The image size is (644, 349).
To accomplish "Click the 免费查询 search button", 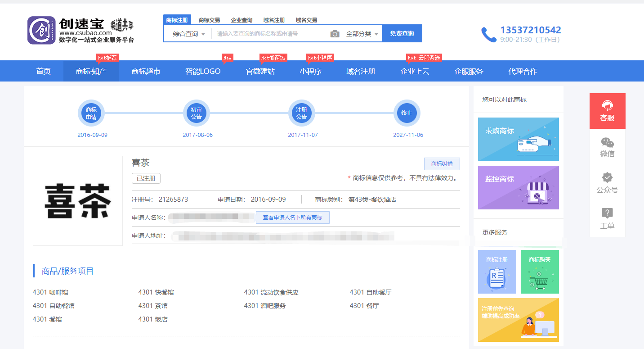I will point(402,33).
